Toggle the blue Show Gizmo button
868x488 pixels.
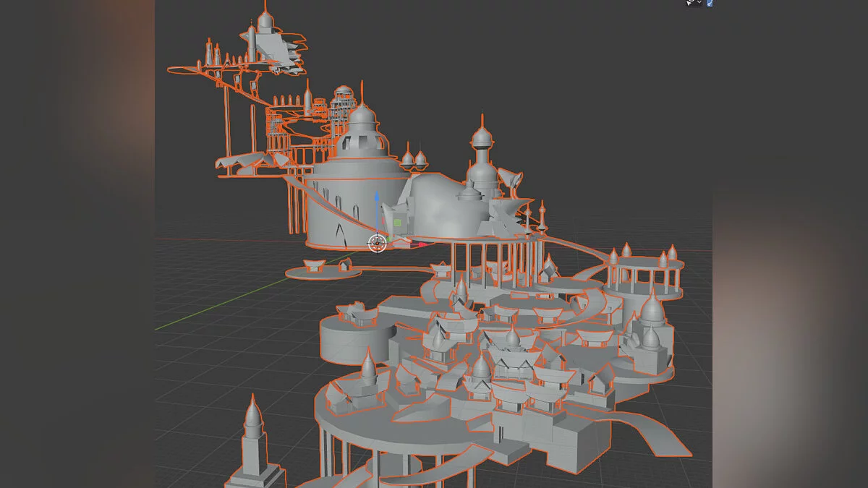pos(710,3)
